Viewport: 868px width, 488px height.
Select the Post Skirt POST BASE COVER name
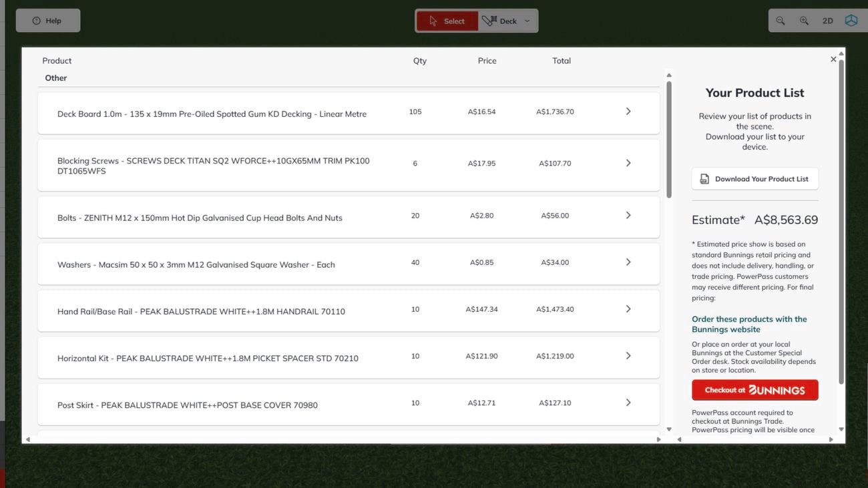[x=188, y=405]
